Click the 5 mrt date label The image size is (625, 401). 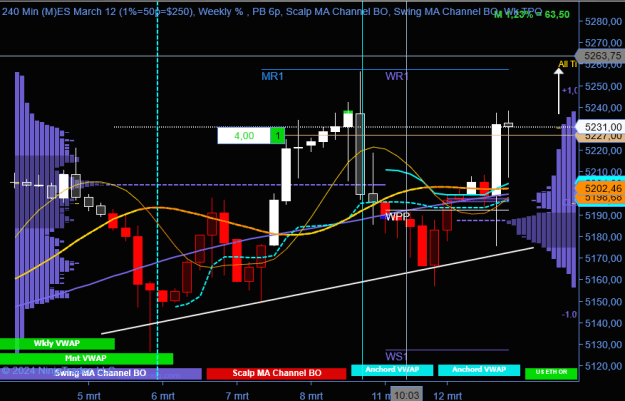click(89, 396)
